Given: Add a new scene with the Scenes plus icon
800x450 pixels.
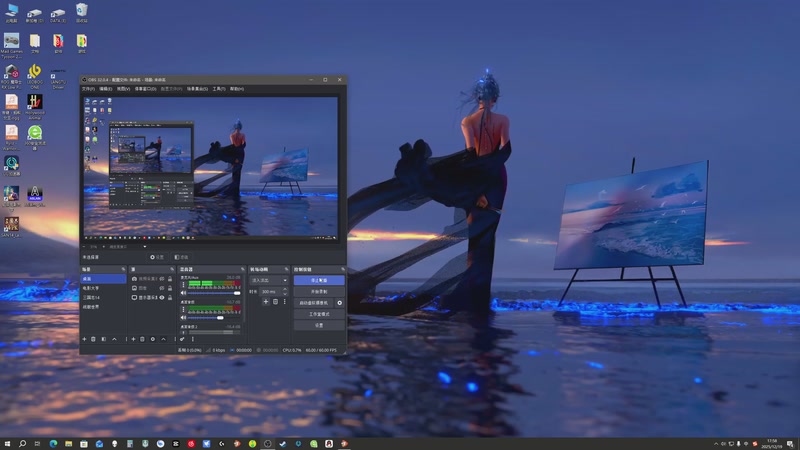Looking at the screenshot, I should click(x=84, y=339).
